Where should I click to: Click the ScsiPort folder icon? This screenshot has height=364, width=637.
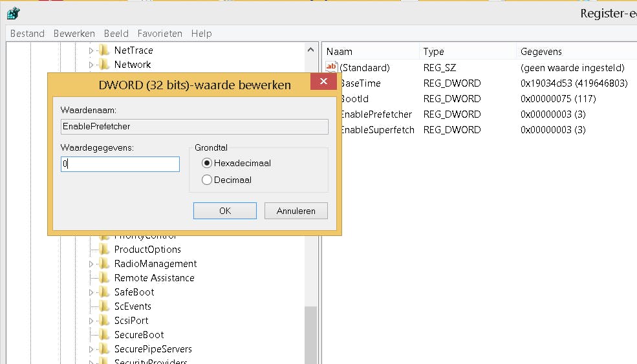click(104, 320)
